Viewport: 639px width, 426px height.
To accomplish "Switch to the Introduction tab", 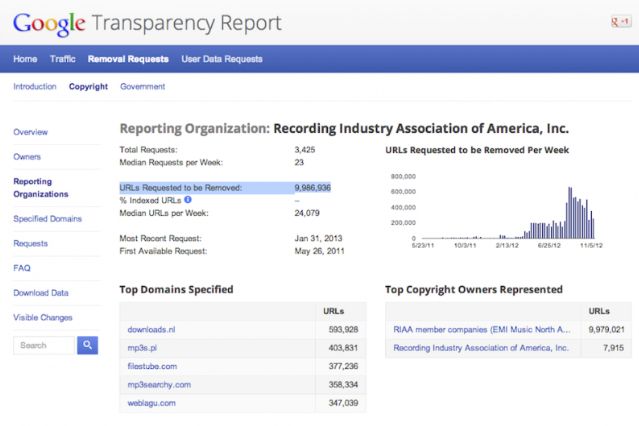I will pyautogui.click(x=35, y=86).
